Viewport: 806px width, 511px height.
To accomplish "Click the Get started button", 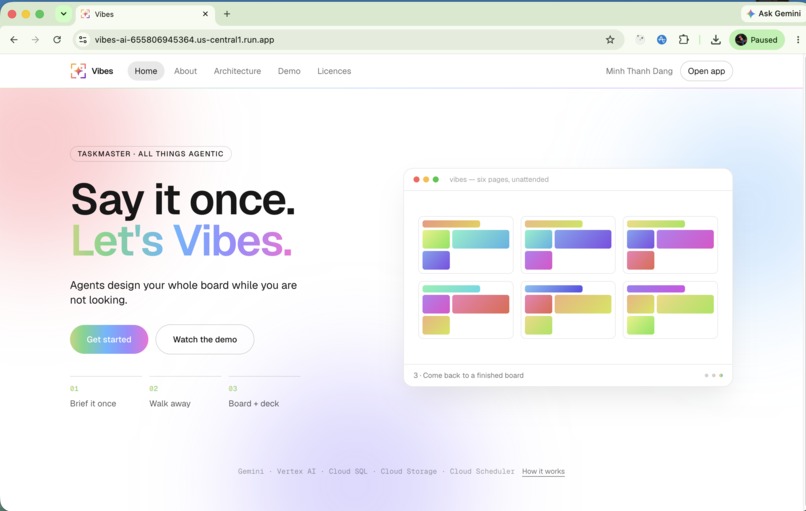I will (109, 339).
